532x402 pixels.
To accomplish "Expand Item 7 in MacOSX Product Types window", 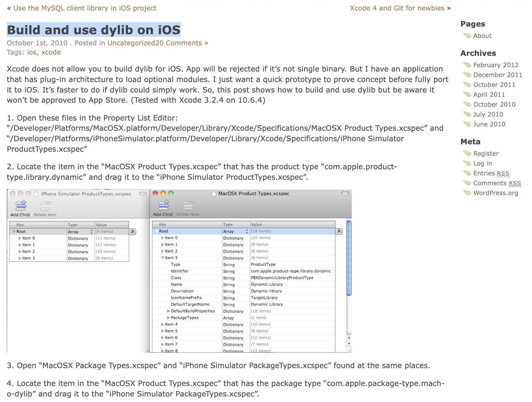I will [x=163, y=344].
